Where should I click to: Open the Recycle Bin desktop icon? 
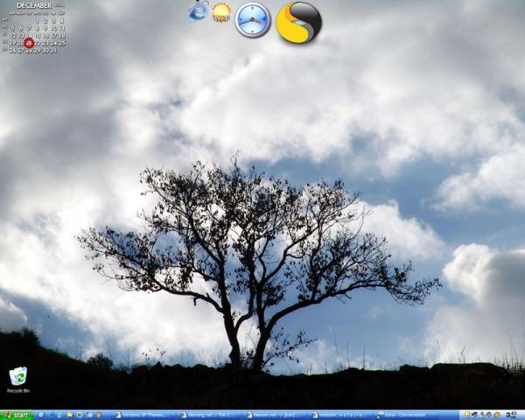[18, 380]
